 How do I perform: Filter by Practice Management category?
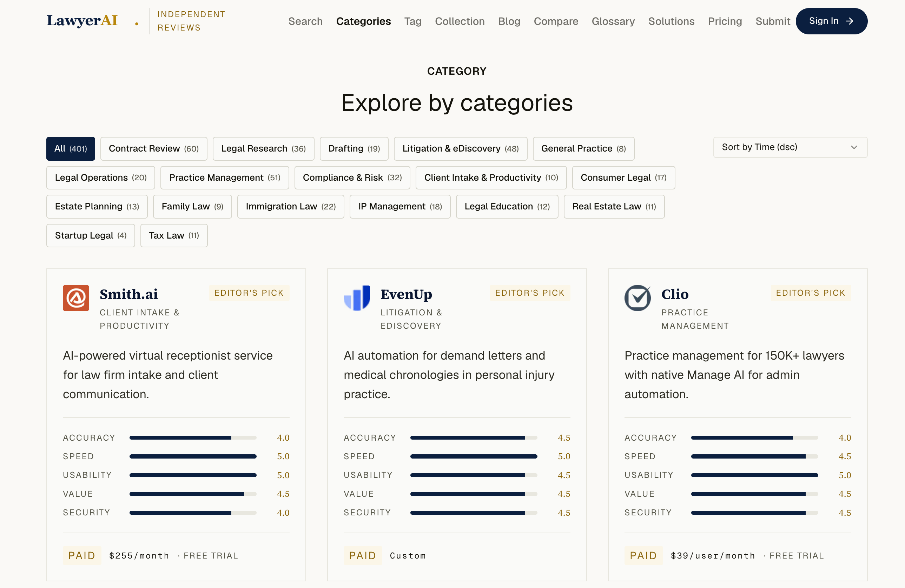pos(225,178)
